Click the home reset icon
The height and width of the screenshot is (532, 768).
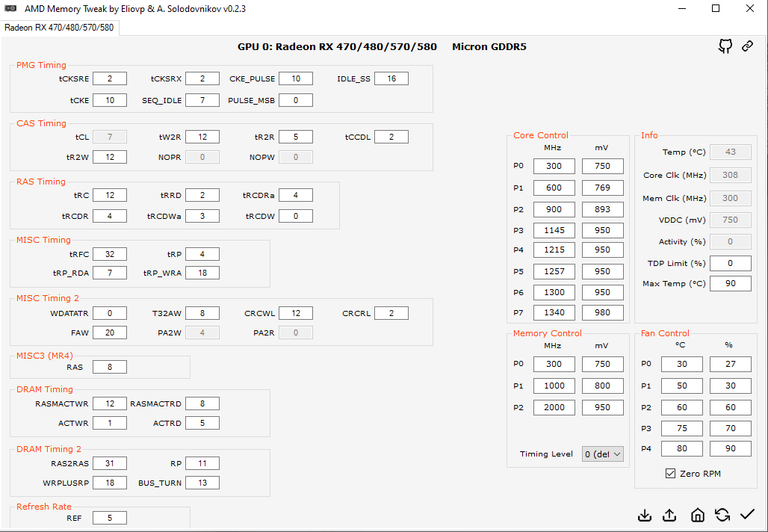(698, 515)
